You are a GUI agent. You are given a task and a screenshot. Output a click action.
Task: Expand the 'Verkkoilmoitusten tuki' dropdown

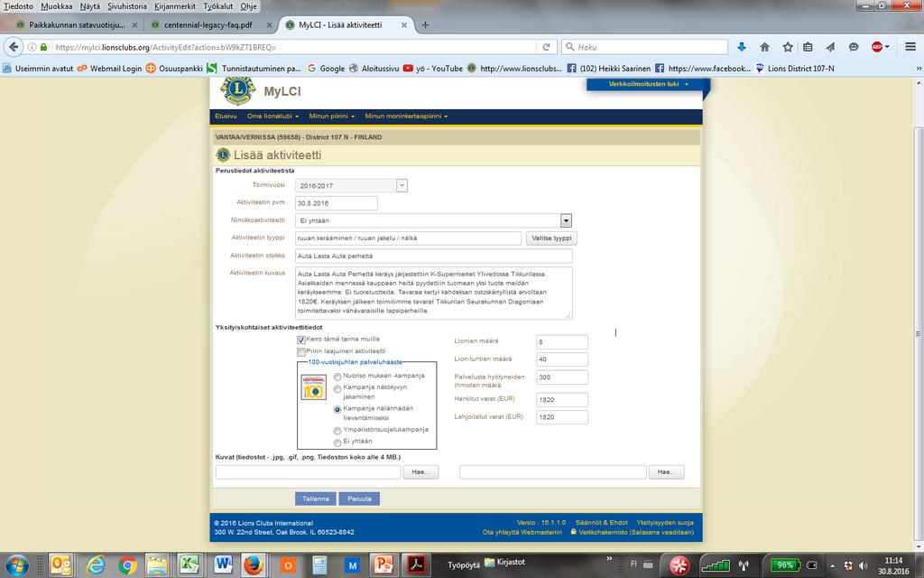pyautogui.click(x=648, y=84)
